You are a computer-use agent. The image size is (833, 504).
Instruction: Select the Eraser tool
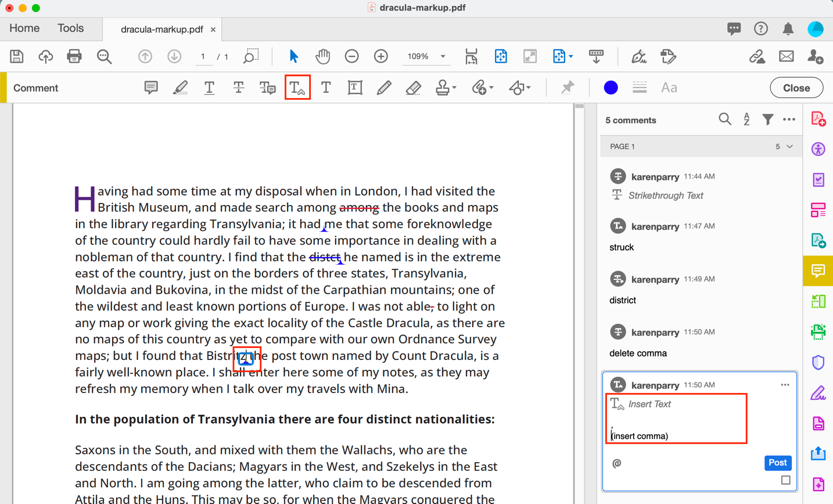pos(413,88)
